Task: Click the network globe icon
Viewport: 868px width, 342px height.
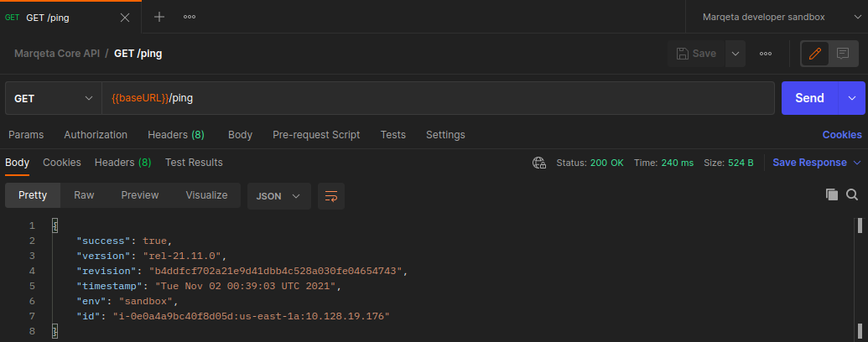Action: tap(540, 163)
